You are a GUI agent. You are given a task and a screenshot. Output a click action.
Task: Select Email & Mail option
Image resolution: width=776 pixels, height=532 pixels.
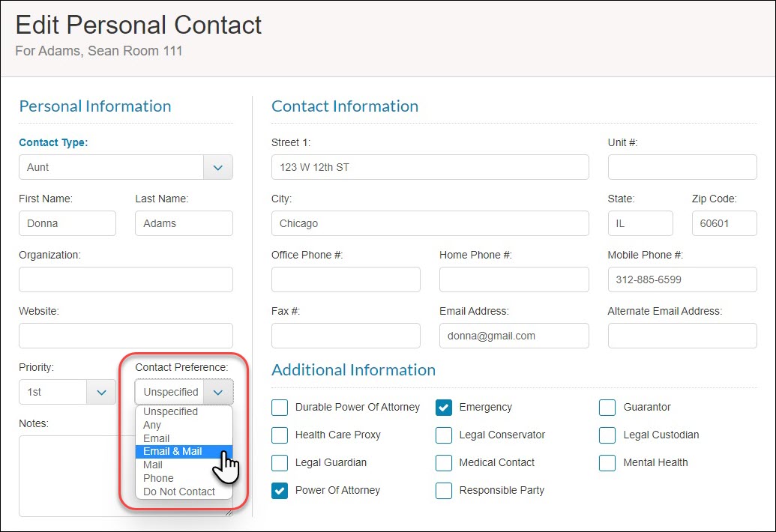tap(184, 451)
